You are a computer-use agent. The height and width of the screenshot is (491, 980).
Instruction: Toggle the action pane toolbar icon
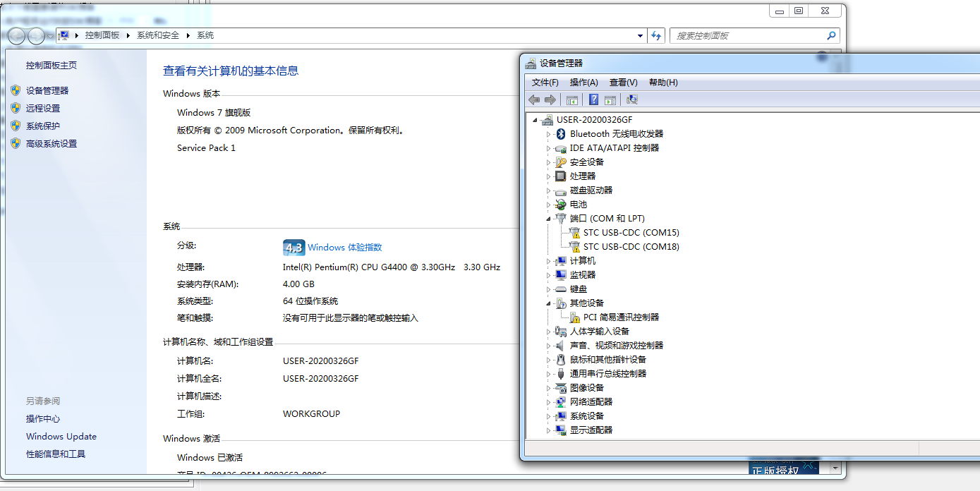click(x=610, y=100)
